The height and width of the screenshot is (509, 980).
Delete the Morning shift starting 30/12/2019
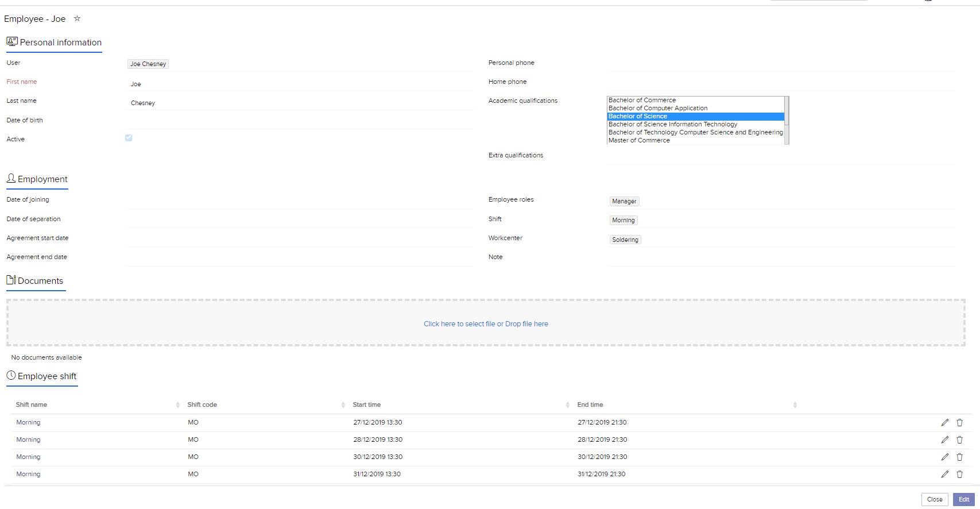pyautogui.click(x=959, y=457)
